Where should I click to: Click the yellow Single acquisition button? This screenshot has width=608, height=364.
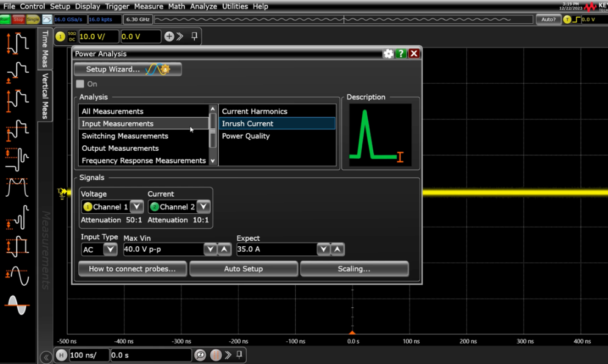tap(33, 20)
